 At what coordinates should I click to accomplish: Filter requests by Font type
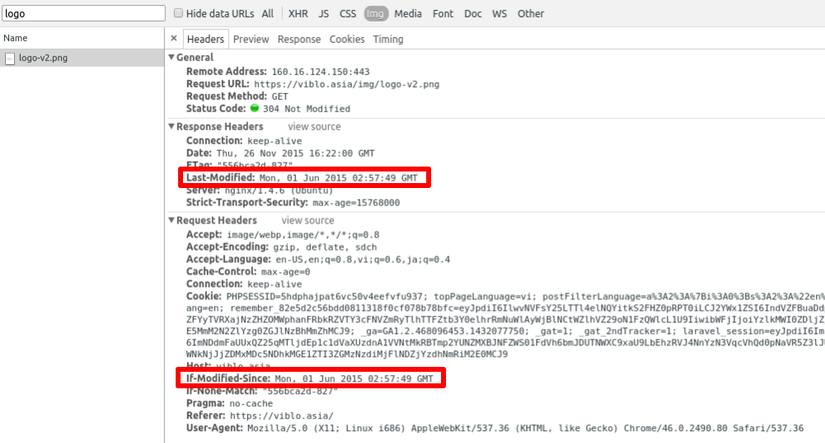pos(443,14)
